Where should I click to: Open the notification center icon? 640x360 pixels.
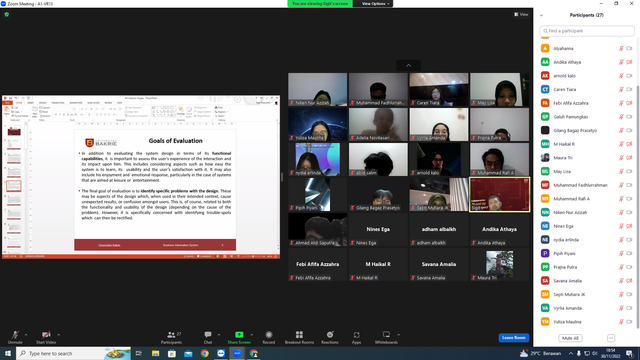point(630,353)
